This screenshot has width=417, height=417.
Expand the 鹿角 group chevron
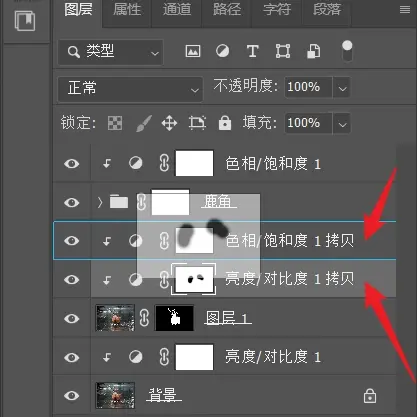pyautogui.click(x=100, y=202)
